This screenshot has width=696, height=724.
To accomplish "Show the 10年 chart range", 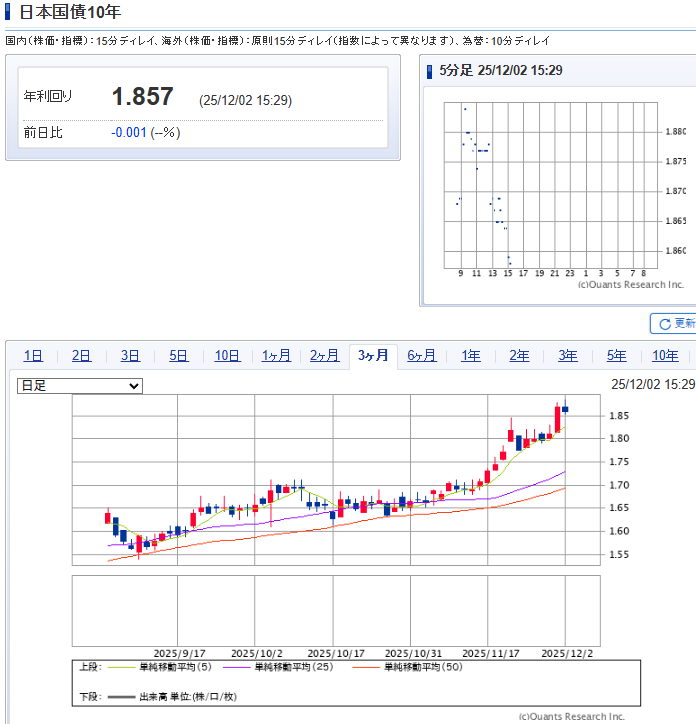I will [665, 355].
